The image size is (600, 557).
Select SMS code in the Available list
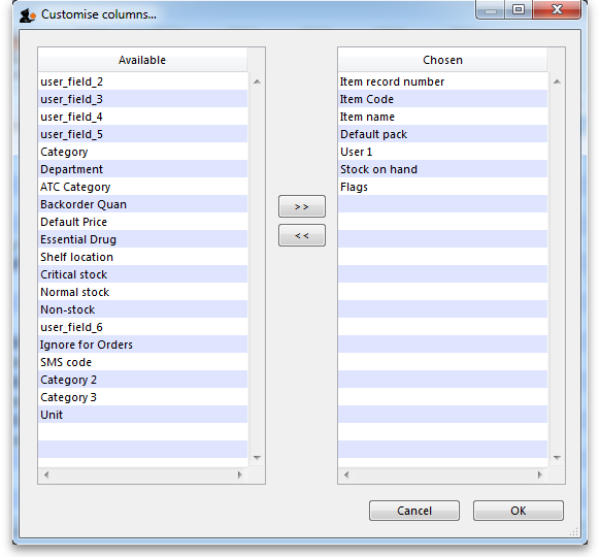coord(66,362)
